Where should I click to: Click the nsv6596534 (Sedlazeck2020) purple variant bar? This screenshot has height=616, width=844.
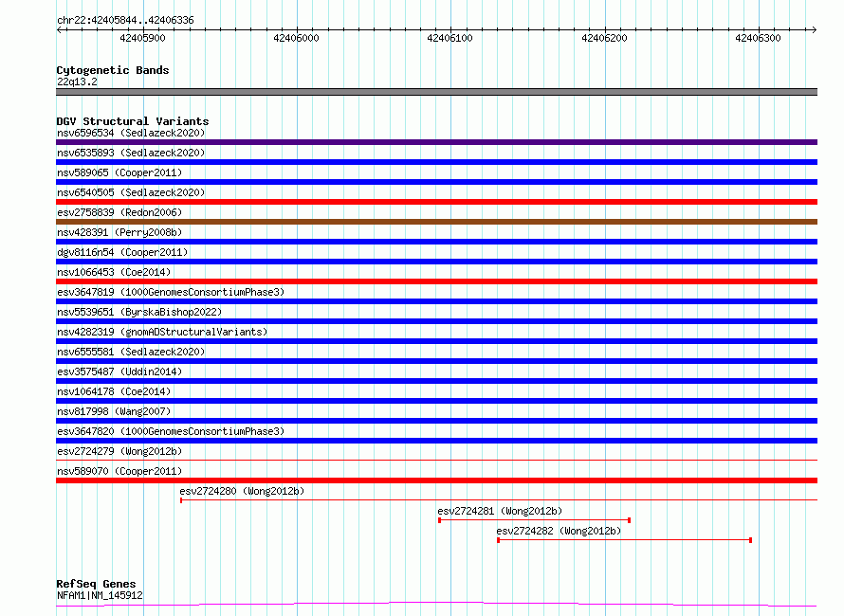[x=436, y=142]
